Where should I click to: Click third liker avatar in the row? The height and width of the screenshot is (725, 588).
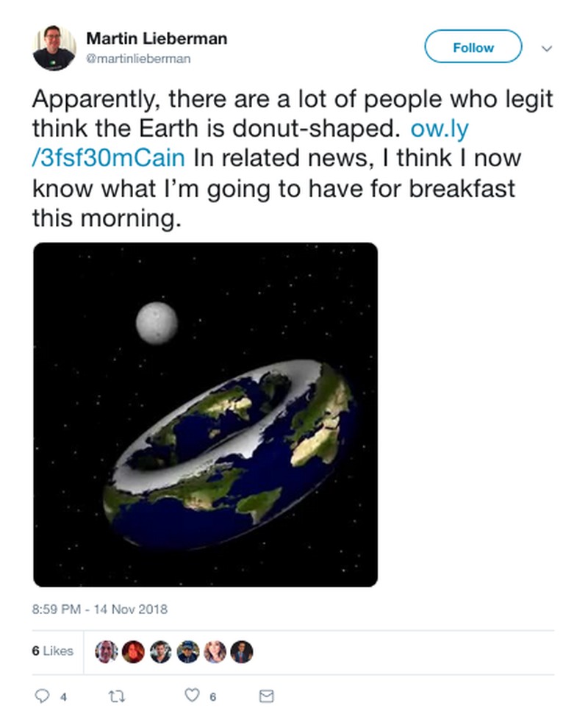point(160,651)
